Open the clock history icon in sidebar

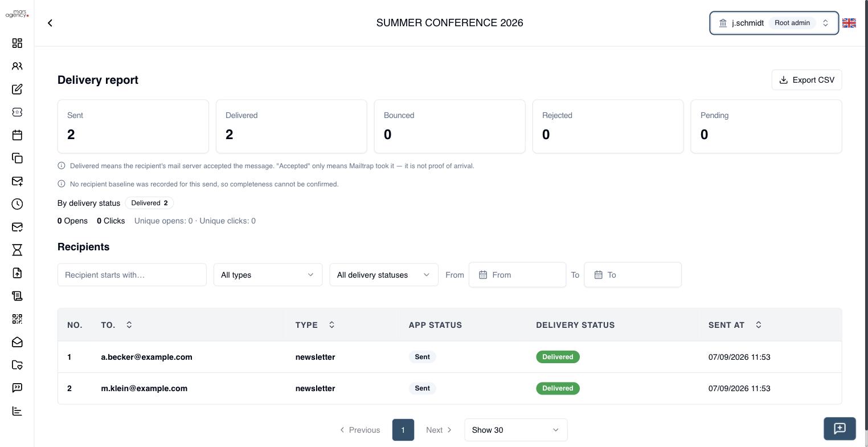(x=17, y=204)
